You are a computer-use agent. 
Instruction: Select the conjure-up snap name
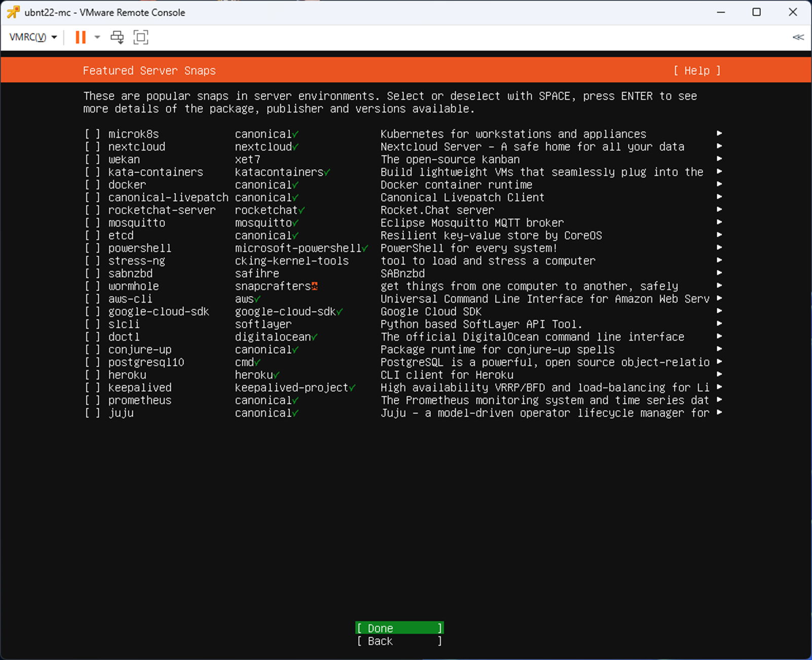140,350
